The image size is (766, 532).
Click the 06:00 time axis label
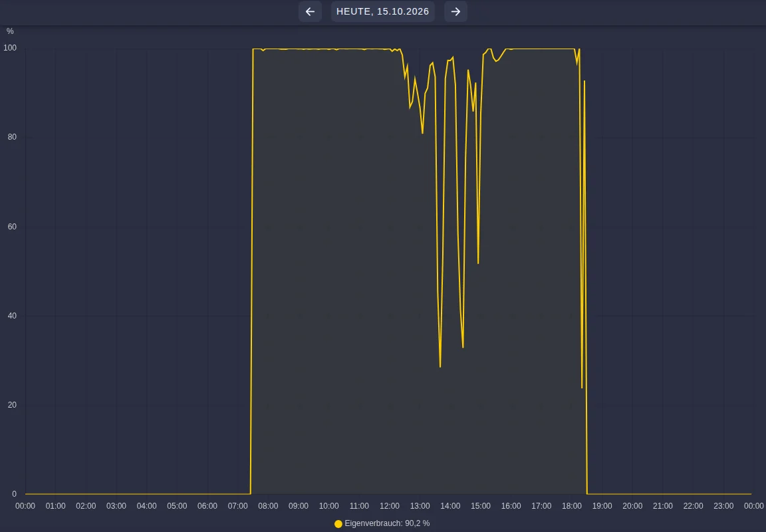click(x=207, y=505)
